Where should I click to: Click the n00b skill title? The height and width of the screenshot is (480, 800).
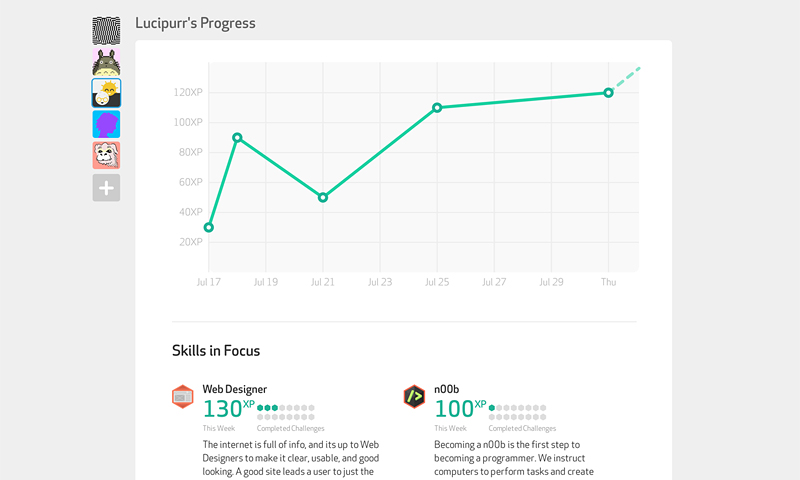click(x=446, y=389)
